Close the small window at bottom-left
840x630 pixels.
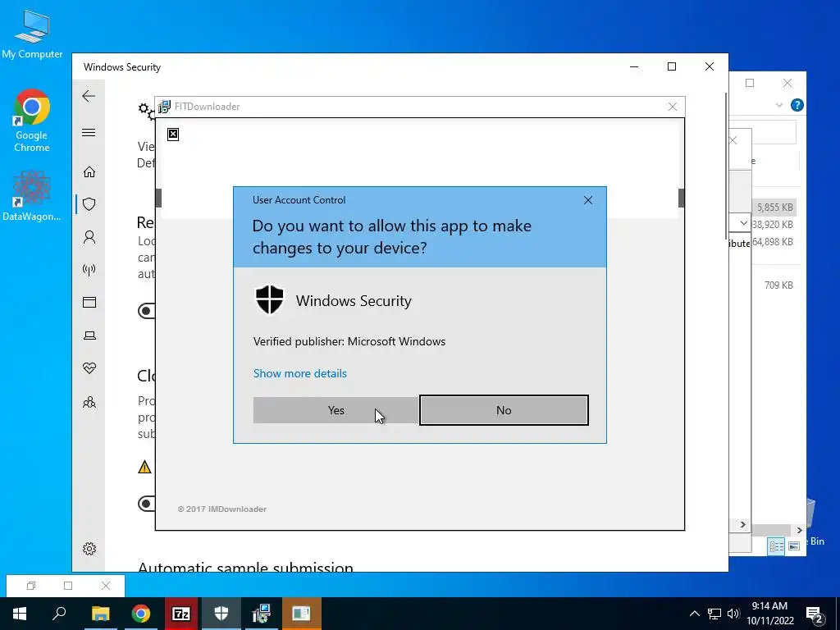(x=106, y=586)
